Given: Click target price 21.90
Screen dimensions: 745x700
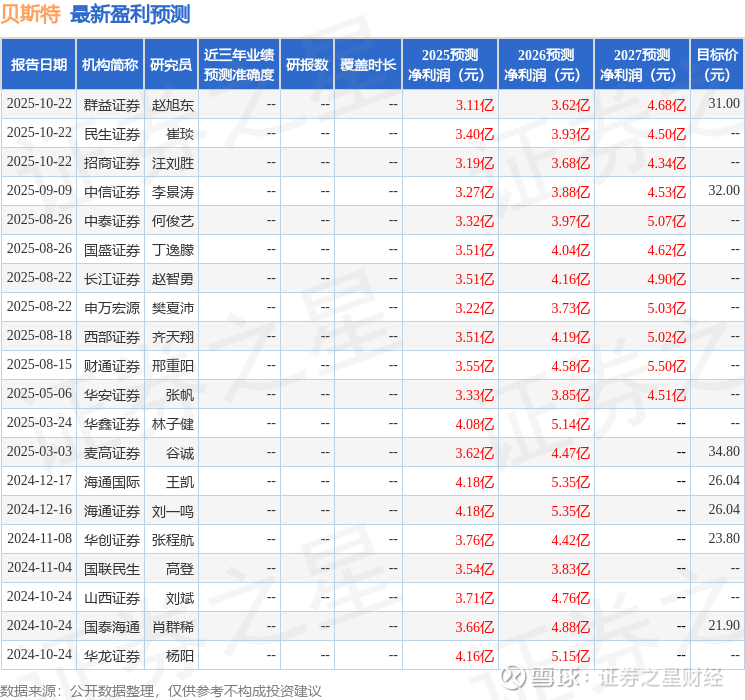Looking at the screenshot, I should click(724, 625).
